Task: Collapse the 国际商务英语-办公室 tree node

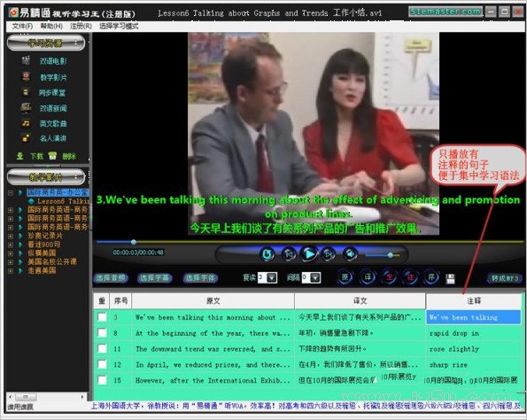Action: (11, 192)
